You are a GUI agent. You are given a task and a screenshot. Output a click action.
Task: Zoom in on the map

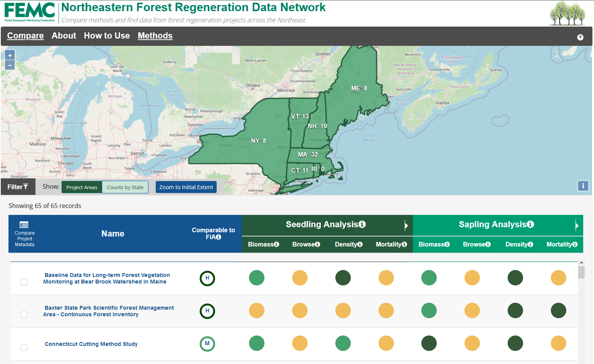click(10, 55)
